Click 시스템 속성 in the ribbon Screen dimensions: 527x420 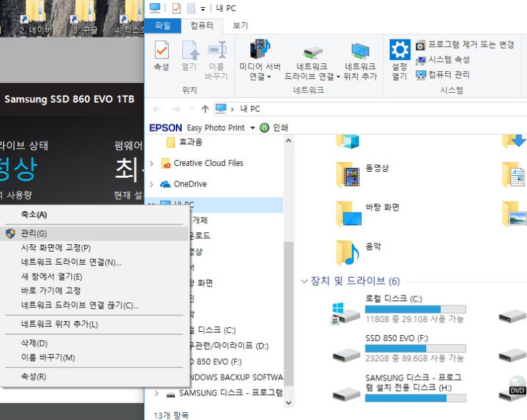443,60
